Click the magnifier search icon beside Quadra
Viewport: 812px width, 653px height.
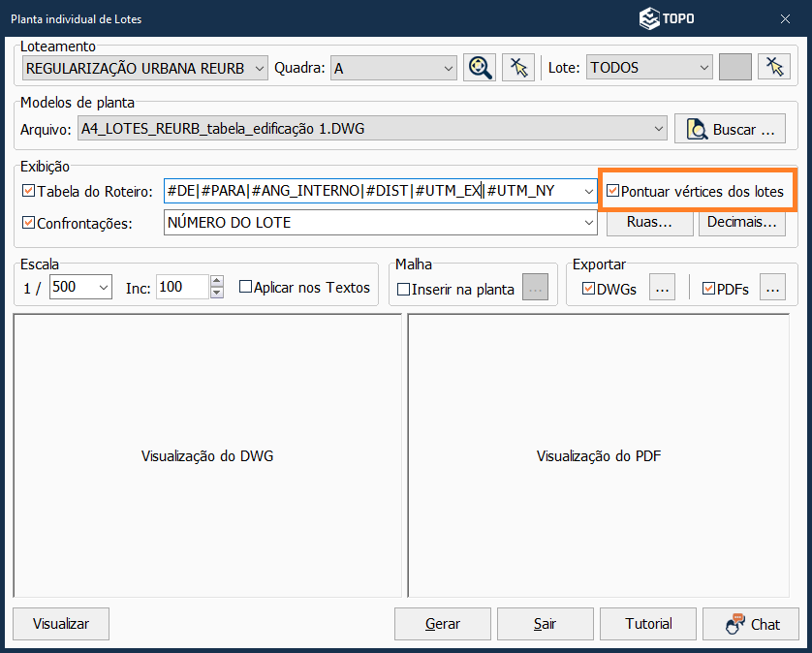click(x=479, y=67)
